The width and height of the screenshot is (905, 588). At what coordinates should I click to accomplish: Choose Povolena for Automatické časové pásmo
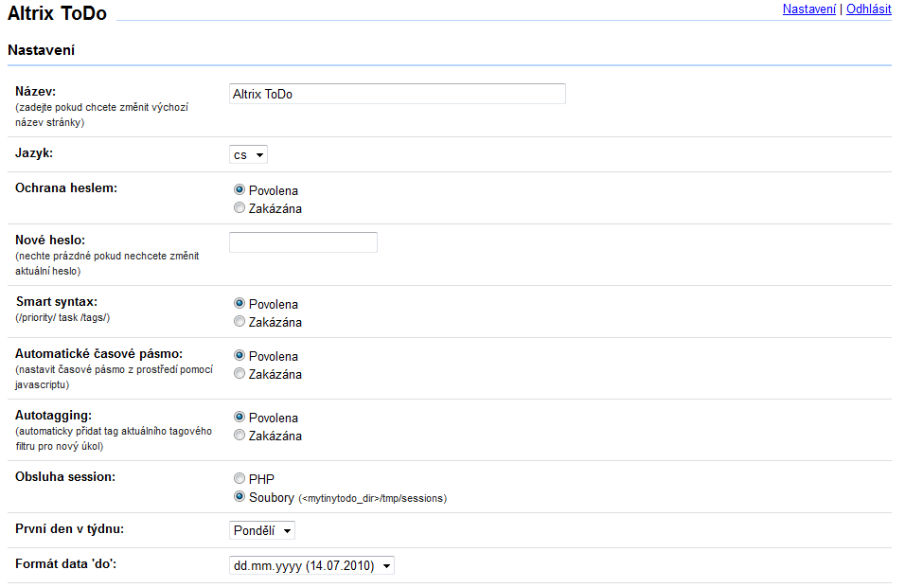[x=240, y=356]
